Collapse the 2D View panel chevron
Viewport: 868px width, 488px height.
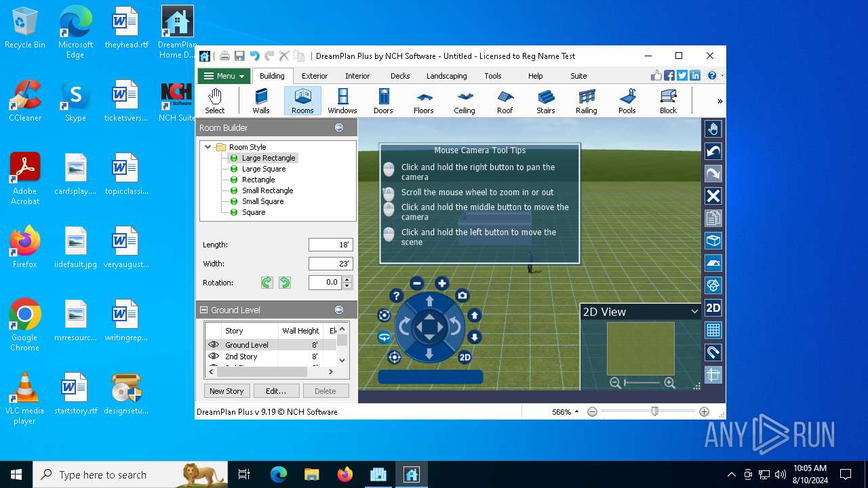pos(694,312)
